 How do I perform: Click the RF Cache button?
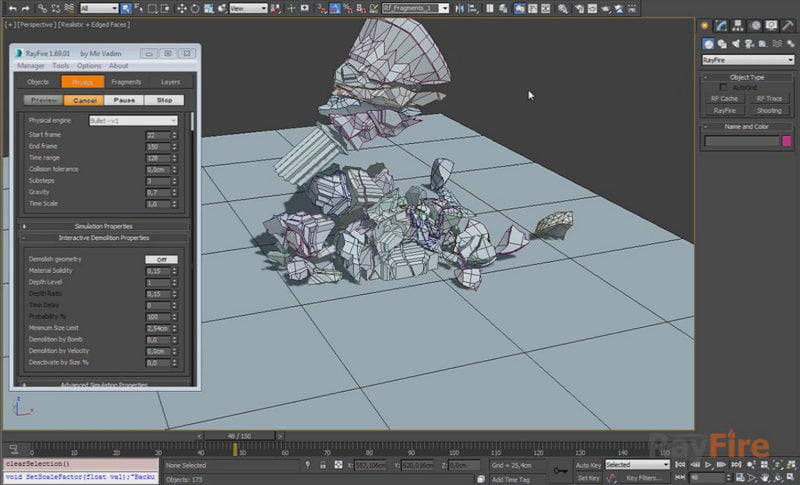click(x=724, y=99)
